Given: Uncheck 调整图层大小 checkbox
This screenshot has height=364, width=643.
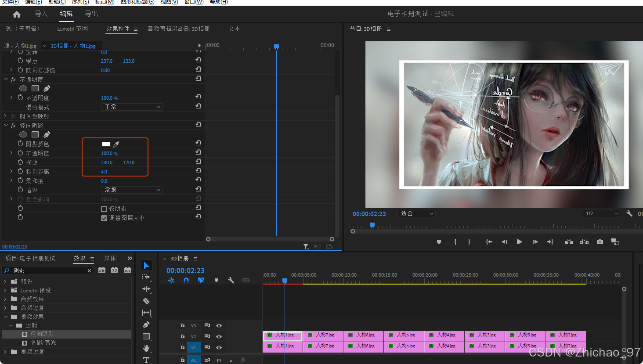Looking at the screenshot, I should point(104,218).
